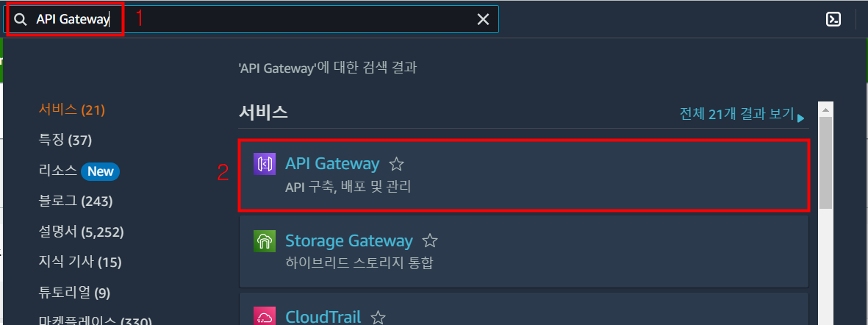
Task: Click the Storage Gateway service icon
Action: 265,241
